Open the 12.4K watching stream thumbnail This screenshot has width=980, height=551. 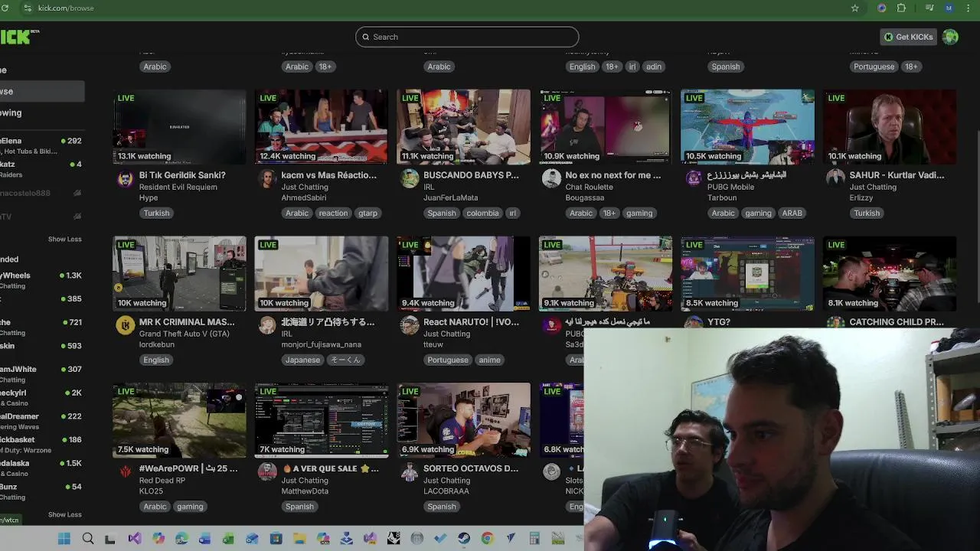322,126
